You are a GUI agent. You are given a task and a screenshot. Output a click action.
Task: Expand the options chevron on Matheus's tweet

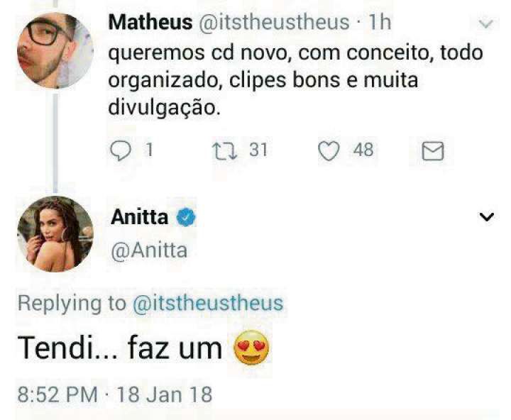[486, 24]
